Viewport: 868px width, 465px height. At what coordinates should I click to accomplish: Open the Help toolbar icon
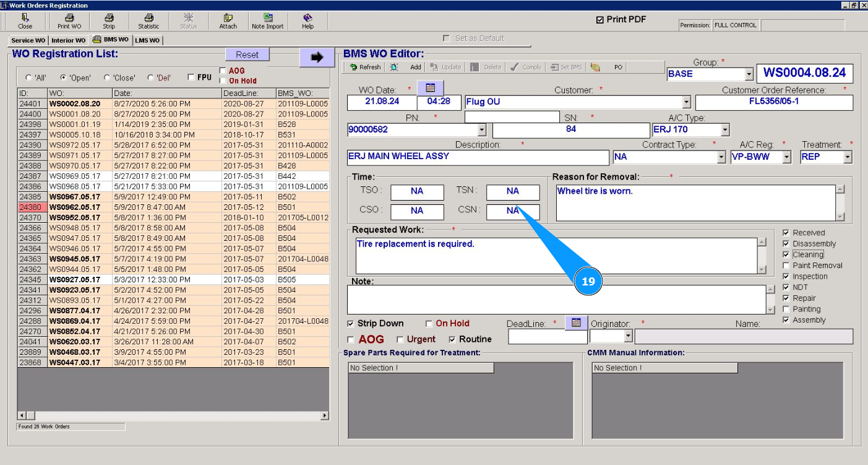pos(307,21)
